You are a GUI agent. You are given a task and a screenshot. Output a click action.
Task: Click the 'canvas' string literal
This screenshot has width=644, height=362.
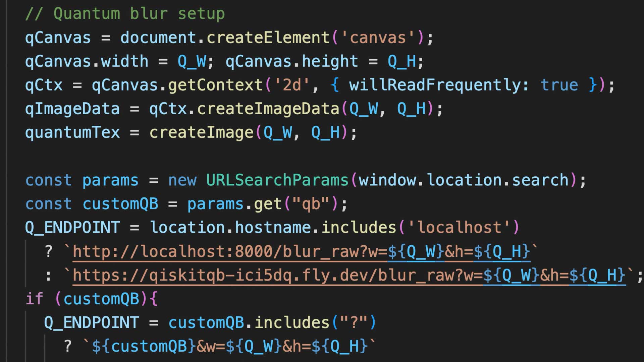coord(378,38)
